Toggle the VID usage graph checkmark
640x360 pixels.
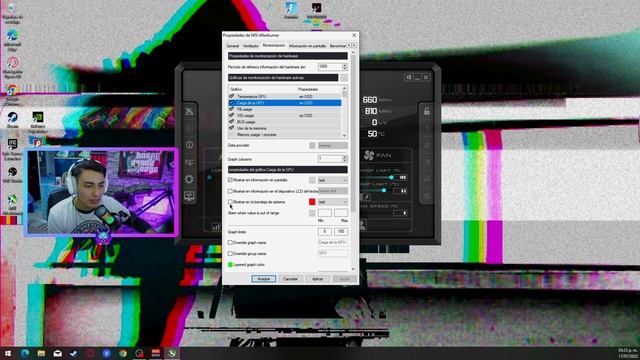(231, 116)
